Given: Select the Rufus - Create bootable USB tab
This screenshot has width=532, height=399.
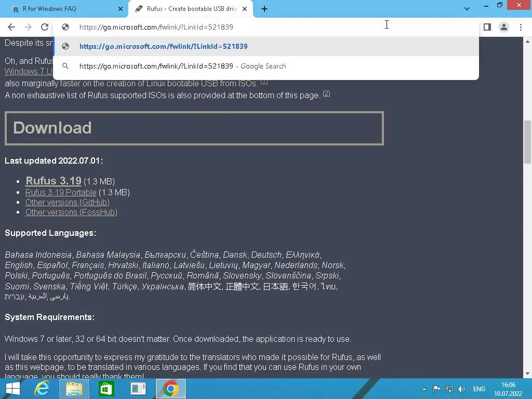Looking at the screenshot, I should 190,9.
